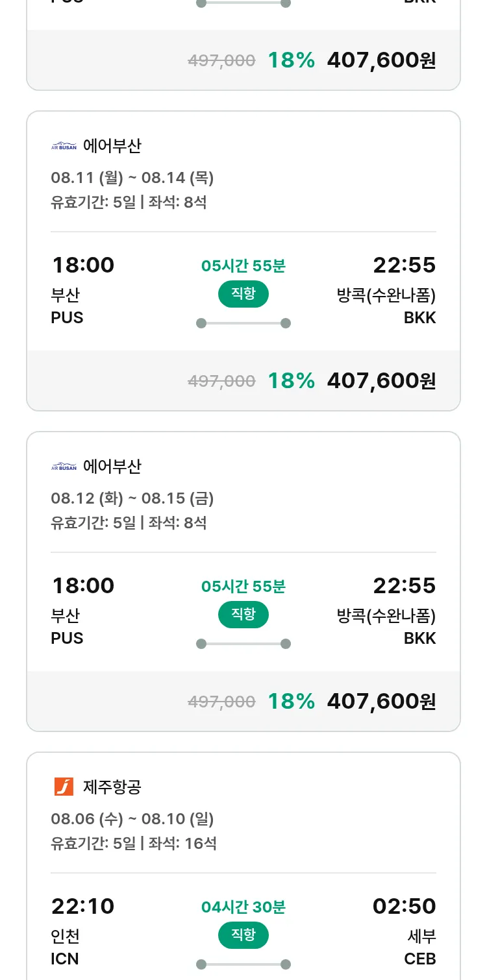Tap 직항 badge on 08.11 flight
The width and height of the screenshot is (487, 980).
click(x=243, y=294)
